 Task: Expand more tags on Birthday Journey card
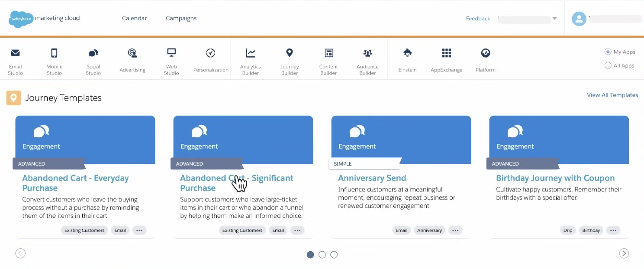(x=613, y=230)
